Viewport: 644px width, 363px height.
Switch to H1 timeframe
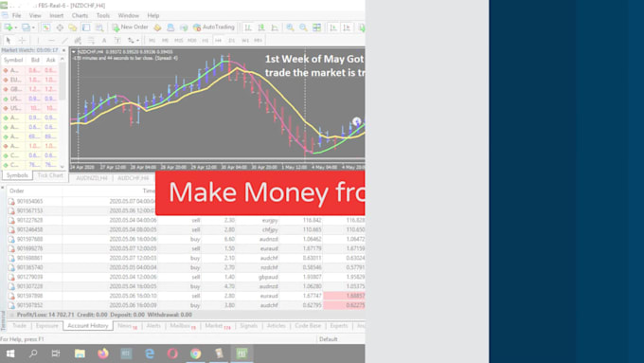coord(205,41)
